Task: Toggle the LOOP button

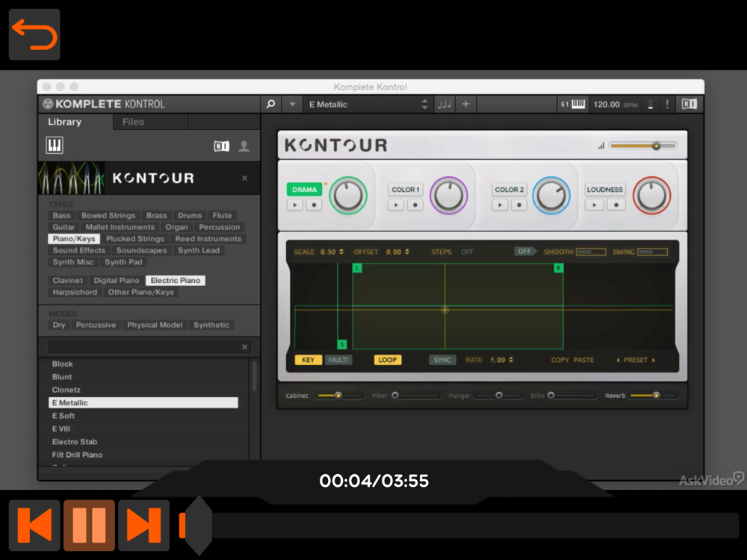Action: click(x=387, y=360)
